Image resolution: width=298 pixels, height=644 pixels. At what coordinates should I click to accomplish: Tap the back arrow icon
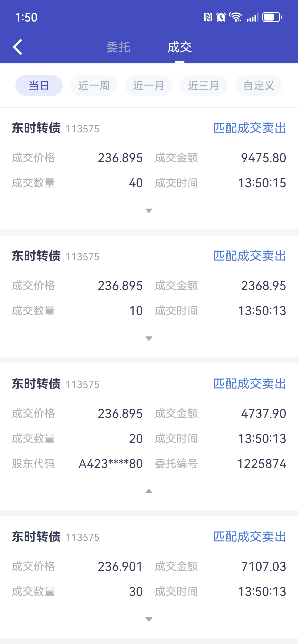click(x=18, y=47)
